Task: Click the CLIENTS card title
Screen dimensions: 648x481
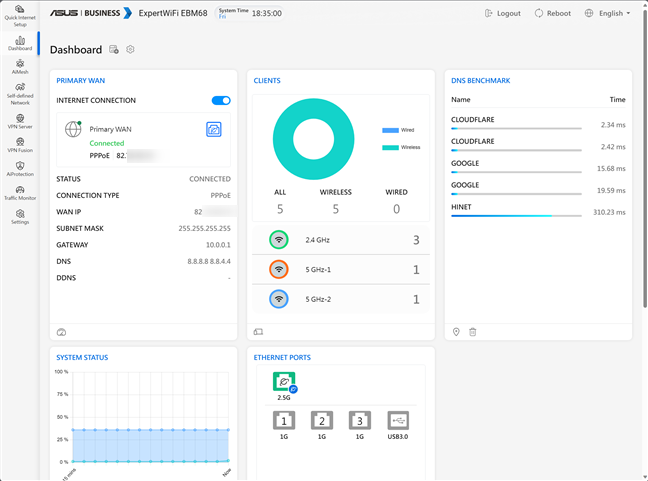Action: pyautogui.click(x=267, y=81)
